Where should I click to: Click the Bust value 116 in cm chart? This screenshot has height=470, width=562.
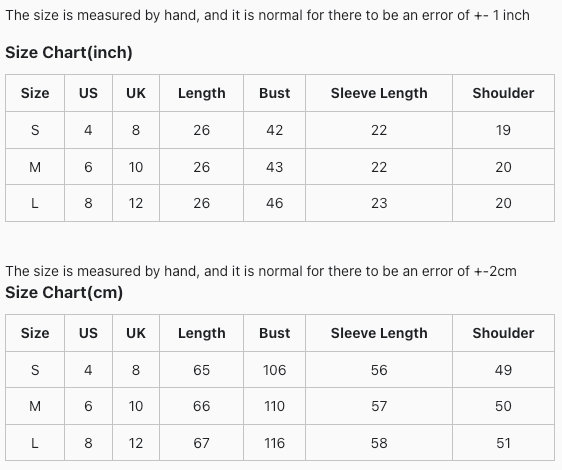click(x=275, y=443)
